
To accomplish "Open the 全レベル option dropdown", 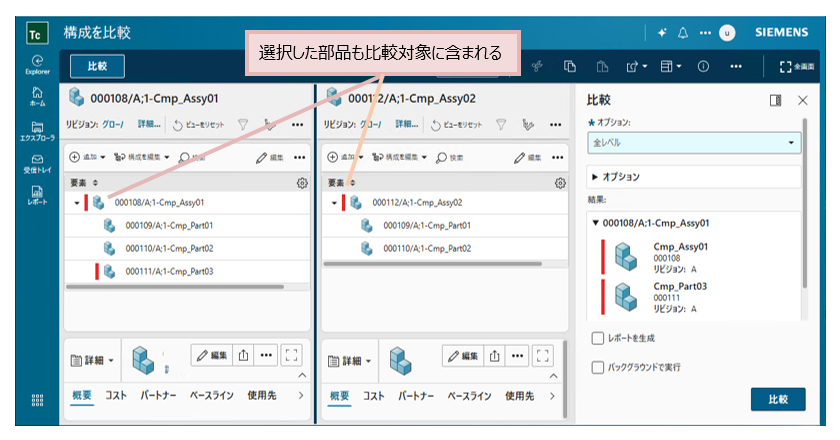I will 694,143.
